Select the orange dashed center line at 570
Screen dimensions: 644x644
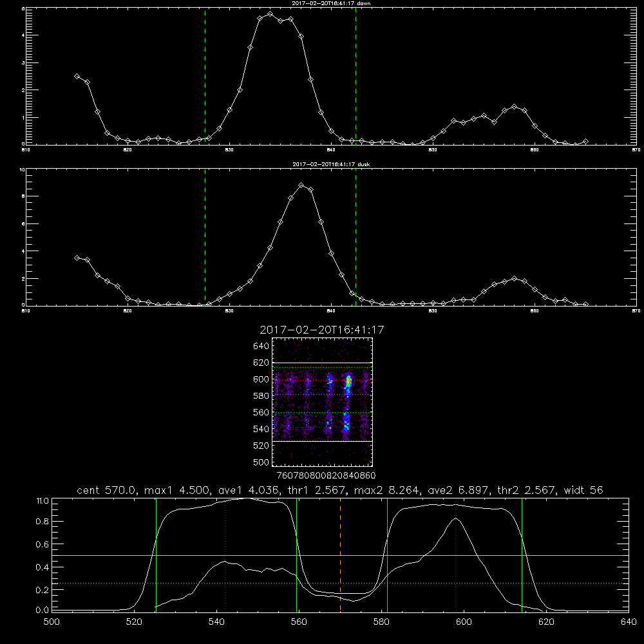(x=340, y=554)
